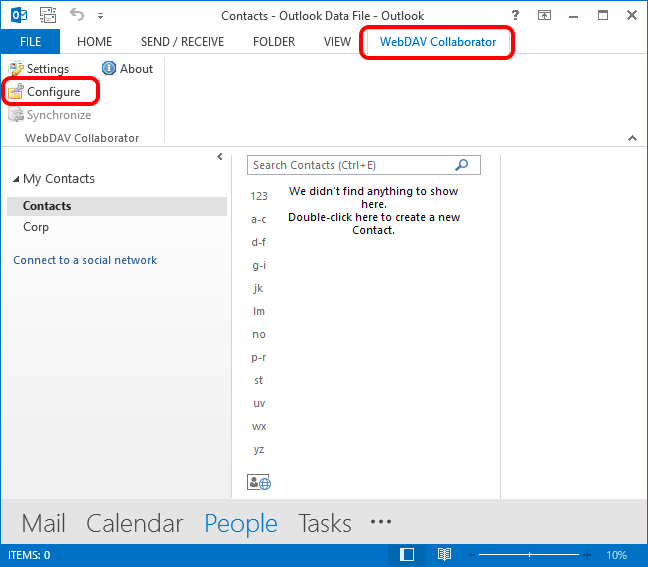Go to Tasks in navigation bar
This screenshot has width=648, height=567.
point(325,523)
